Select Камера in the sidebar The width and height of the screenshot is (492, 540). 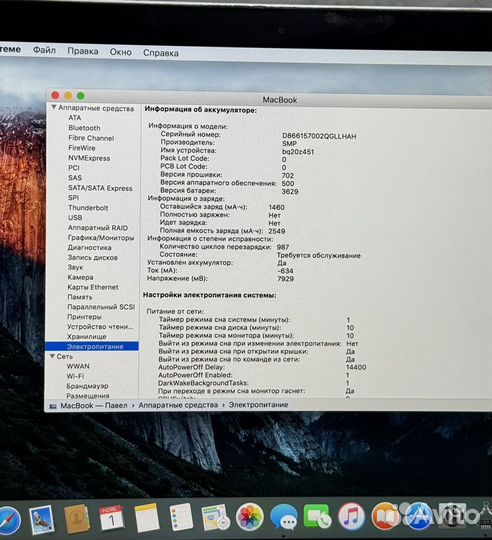[x=81, y=277]
